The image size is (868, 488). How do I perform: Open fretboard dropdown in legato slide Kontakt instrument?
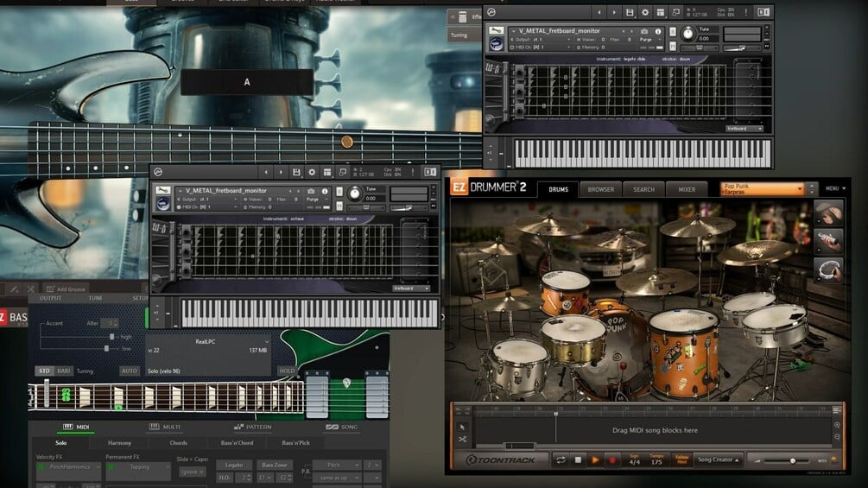744,129
